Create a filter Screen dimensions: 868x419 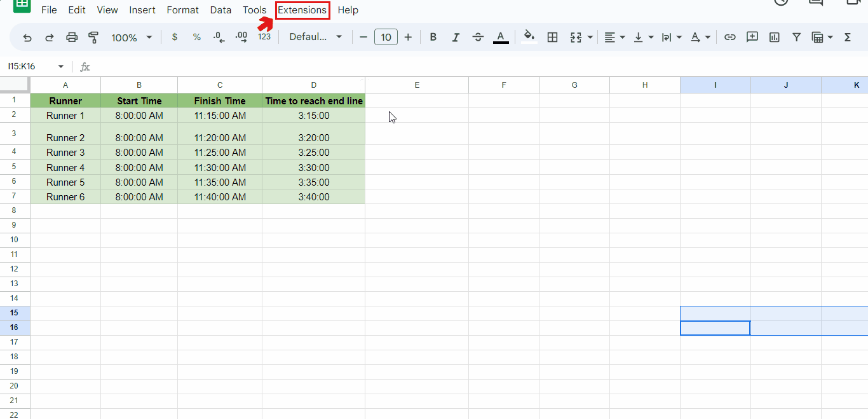(x=796, y=37)
